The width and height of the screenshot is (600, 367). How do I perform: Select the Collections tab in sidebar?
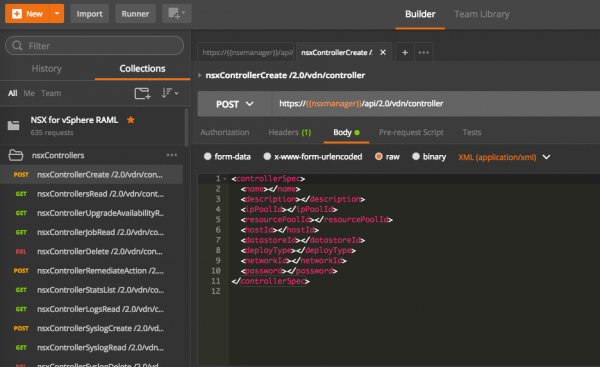click(x=142, y=69)
